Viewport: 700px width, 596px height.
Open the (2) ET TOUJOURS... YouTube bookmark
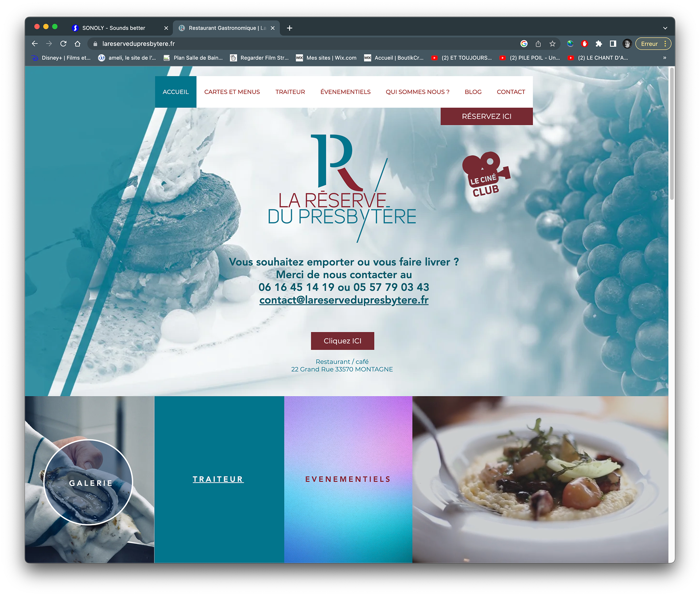tap(461, 58)
